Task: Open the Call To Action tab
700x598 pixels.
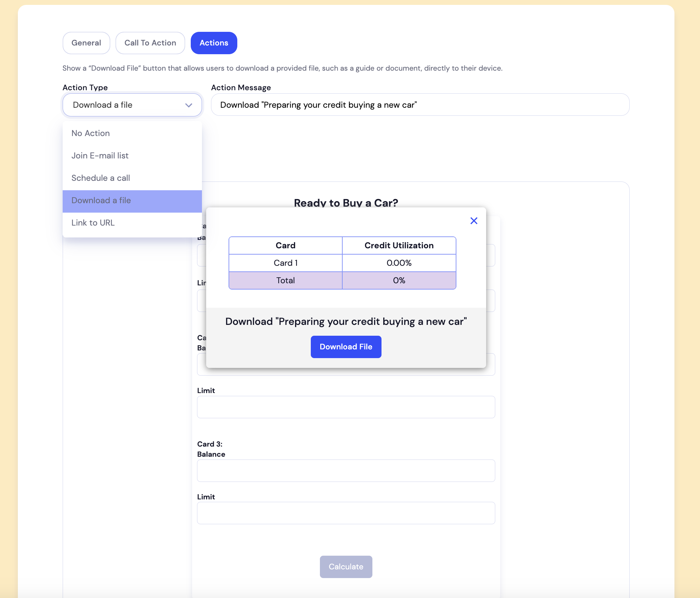Action: click(x=150, y=43)
